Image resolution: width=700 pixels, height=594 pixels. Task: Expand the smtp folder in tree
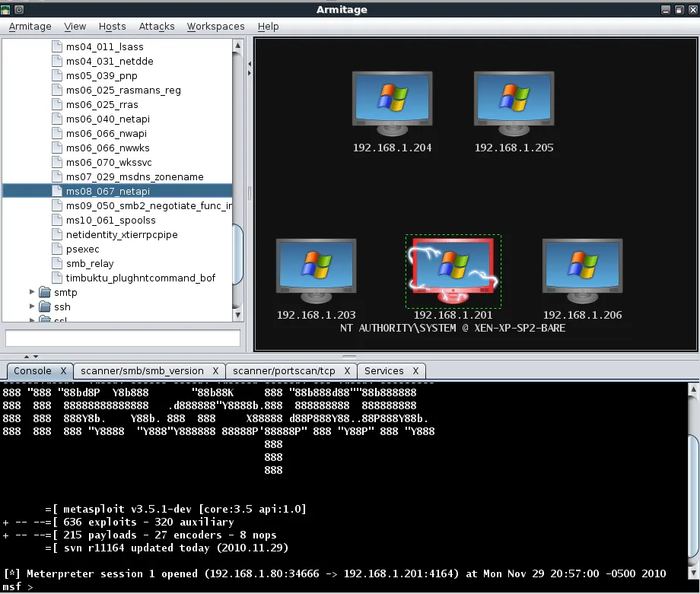[33, 292]
